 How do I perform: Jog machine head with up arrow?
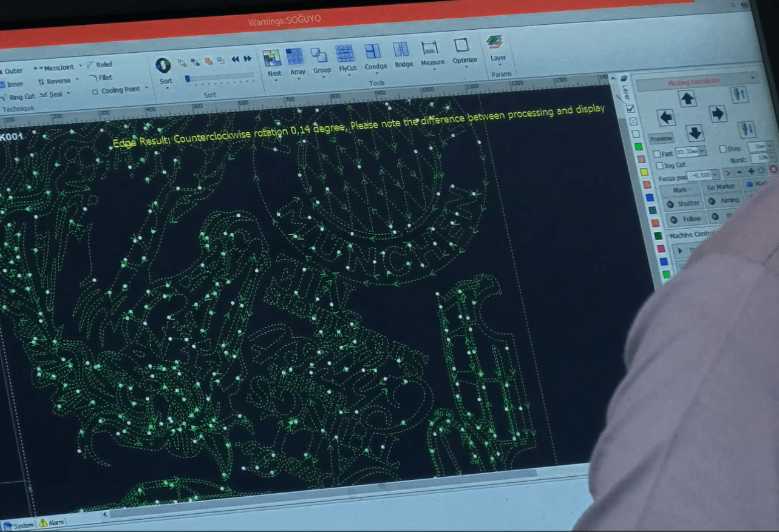tap(687, 99)
